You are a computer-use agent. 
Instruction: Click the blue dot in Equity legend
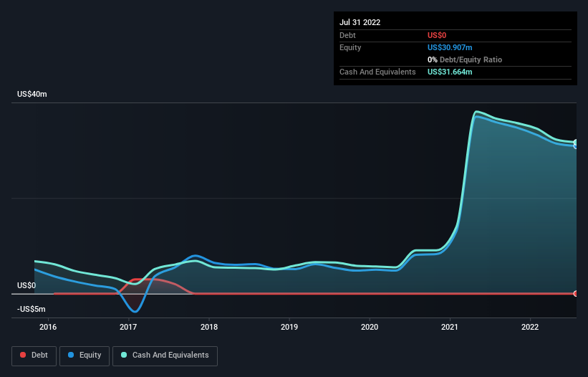pyautogui.click(x=71, y=355)
